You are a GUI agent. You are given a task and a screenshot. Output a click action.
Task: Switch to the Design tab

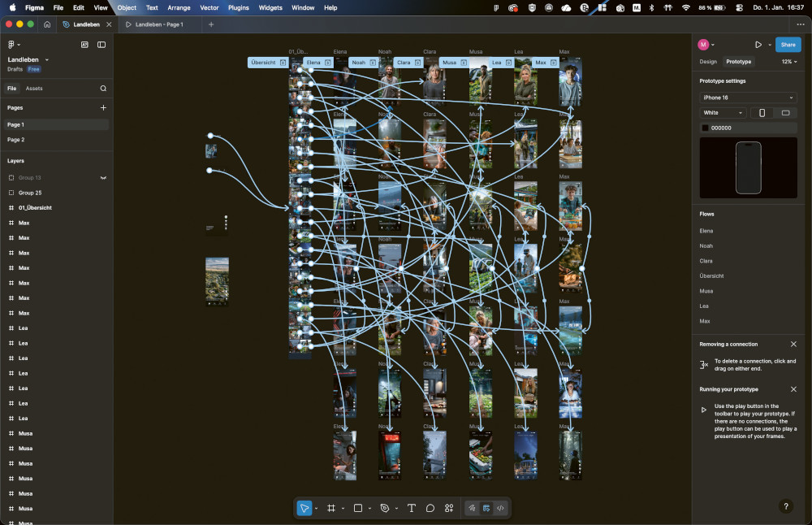[x=707, y=62]
